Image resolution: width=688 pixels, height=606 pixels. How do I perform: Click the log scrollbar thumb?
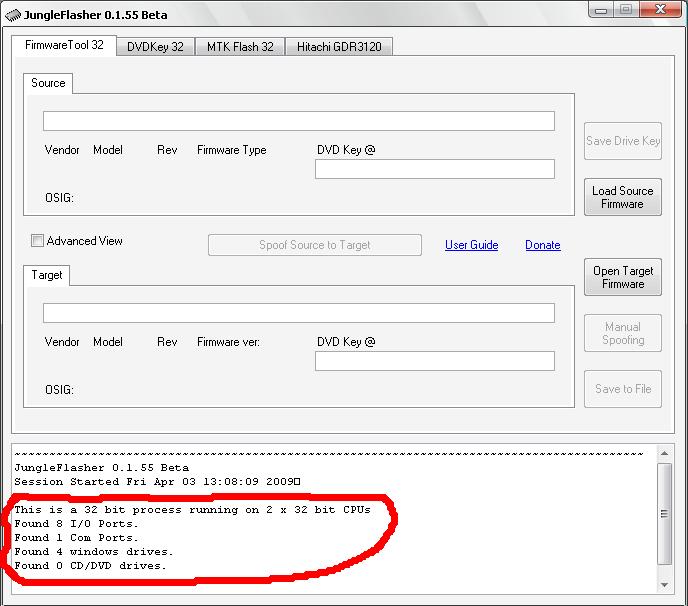pyautogui.click(x=664, y=513)
